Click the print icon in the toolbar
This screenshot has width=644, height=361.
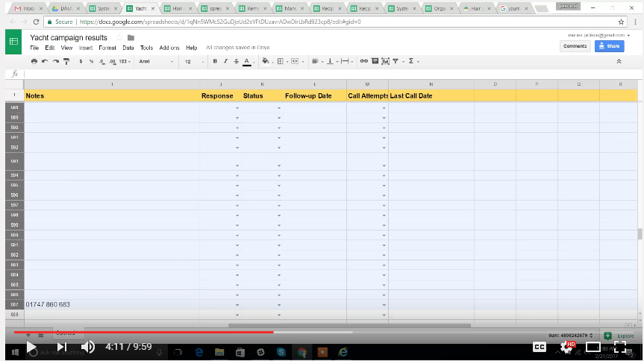coord(34,61)
